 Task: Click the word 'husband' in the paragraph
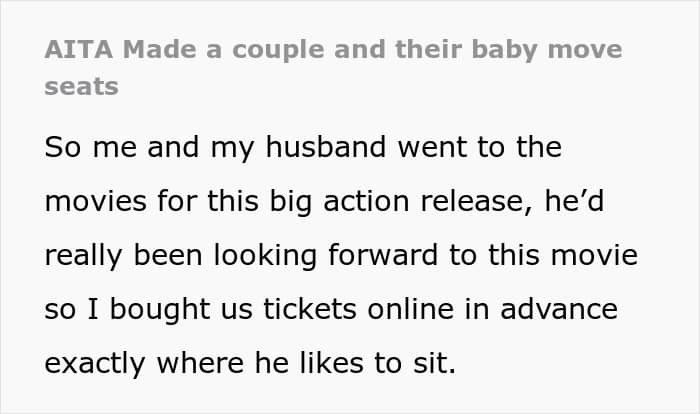[326, 147]
